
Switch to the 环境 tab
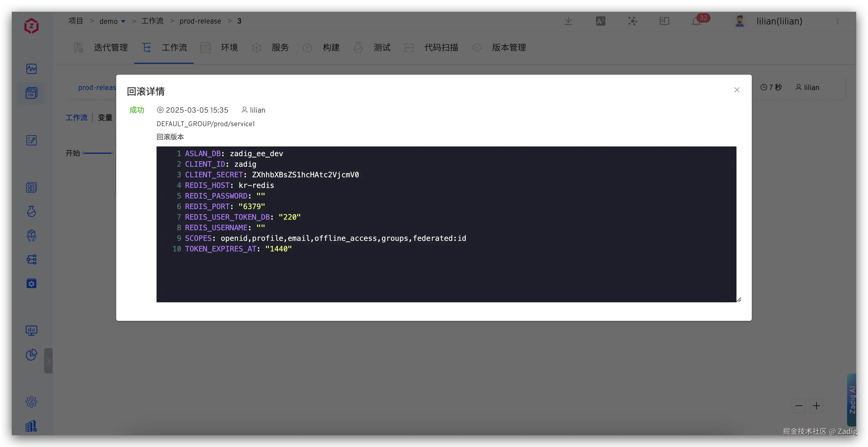(229, 48)
